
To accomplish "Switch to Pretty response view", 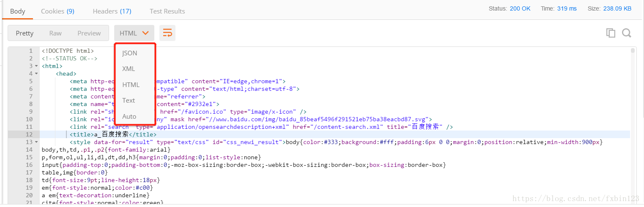I will pos(25,33).
